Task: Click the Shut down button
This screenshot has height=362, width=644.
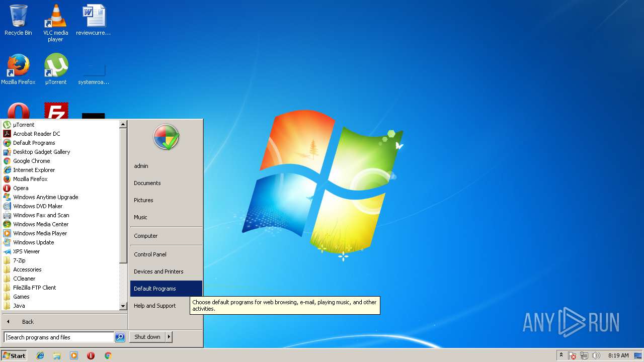Action: 147,337
